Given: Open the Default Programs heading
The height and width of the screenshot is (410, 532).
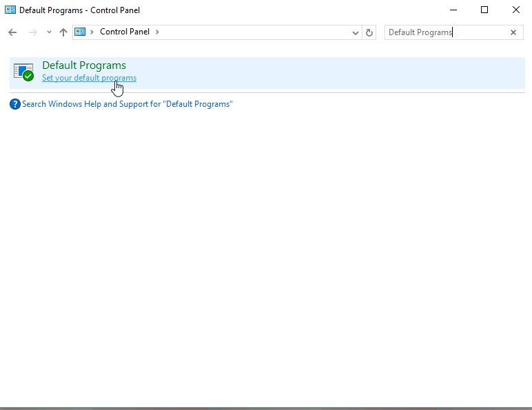Looking at the screenshot, I should 84,65.
